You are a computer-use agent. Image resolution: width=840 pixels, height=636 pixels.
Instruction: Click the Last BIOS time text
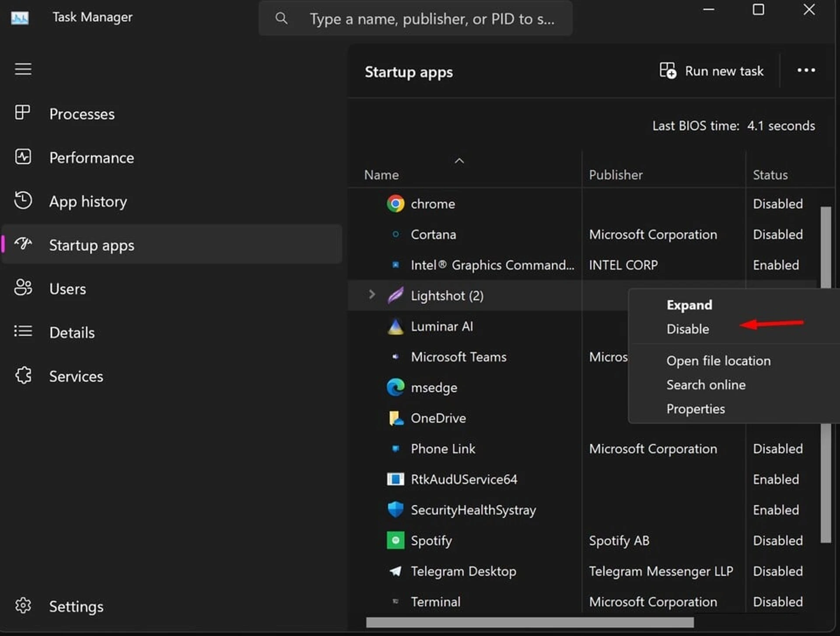click(733, 126)
